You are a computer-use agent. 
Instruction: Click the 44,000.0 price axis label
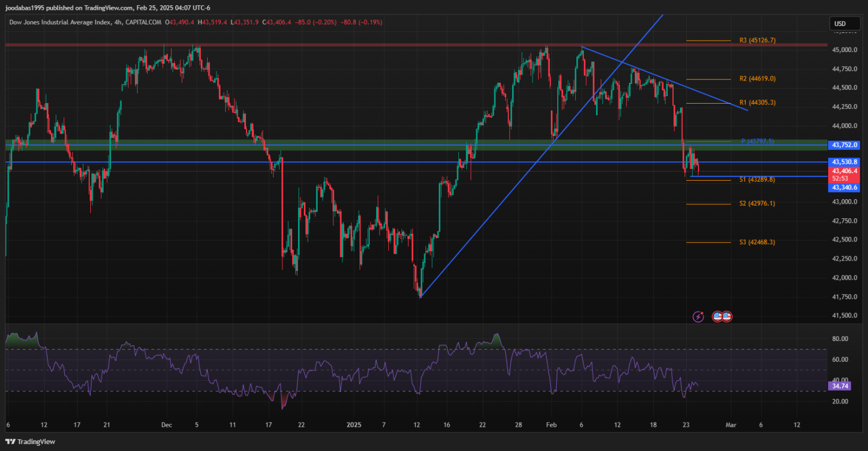845,126
